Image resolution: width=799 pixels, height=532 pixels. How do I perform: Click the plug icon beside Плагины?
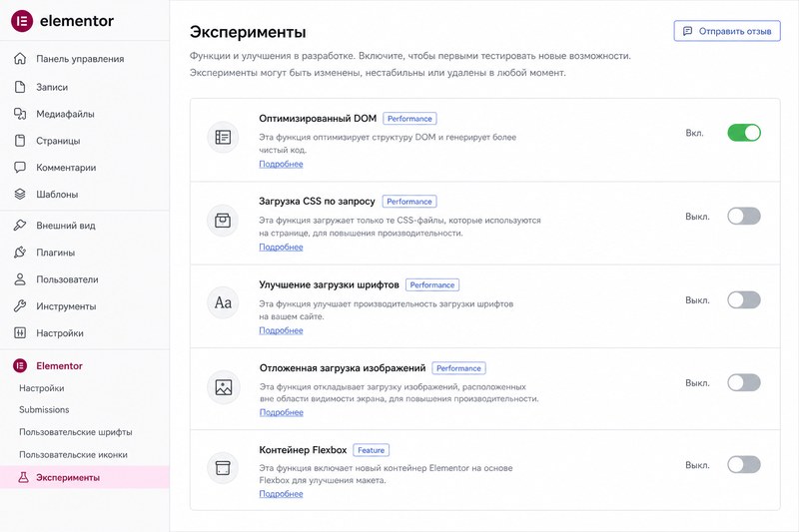click(20, 252)
